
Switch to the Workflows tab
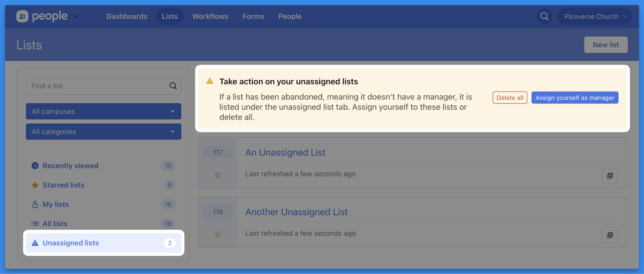210,17
